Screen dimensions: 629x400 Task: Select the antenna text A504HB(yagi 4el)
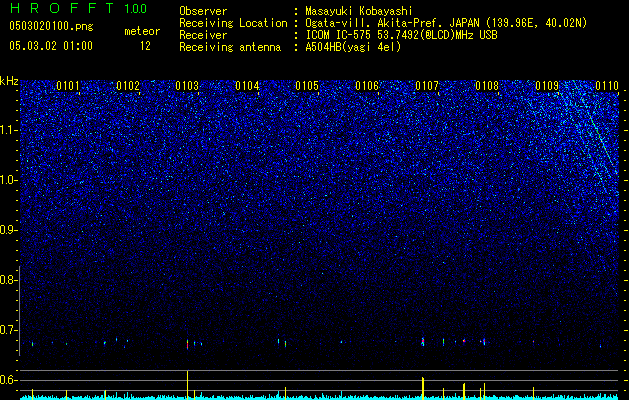pos(353,47)
